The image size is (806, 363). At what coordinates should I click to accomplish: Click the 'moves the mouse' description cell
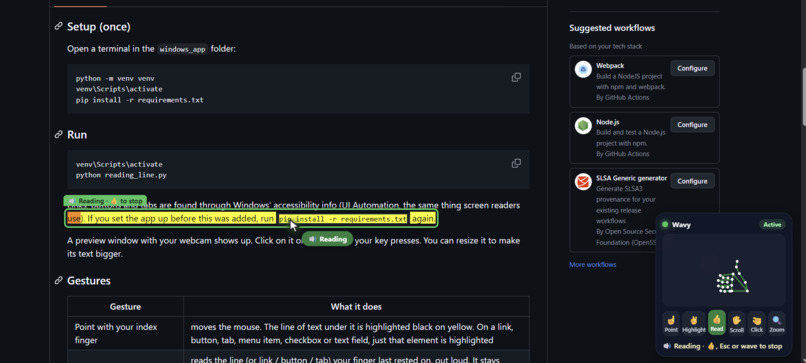click(356, 333)
